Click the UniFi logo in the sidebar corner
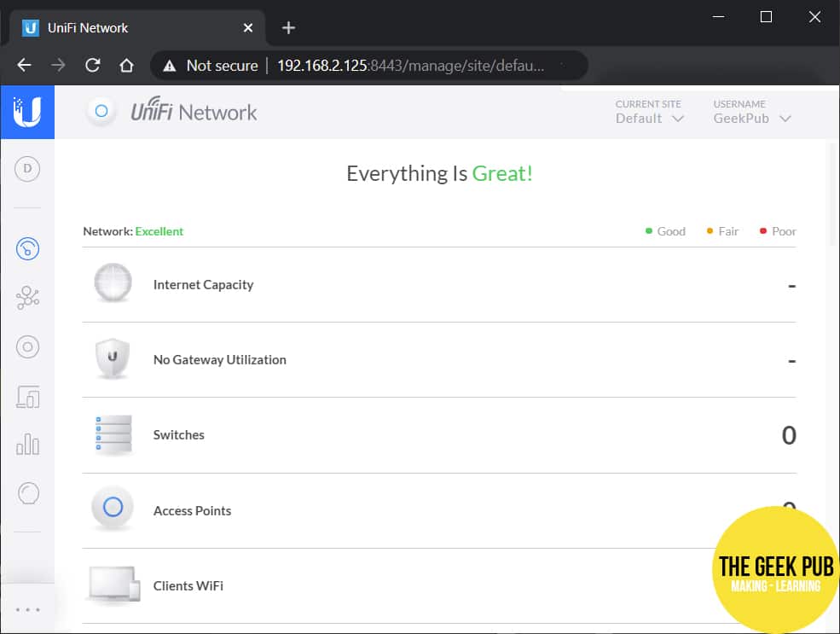This screenshot has height=634, width=840. coord(27,112)
